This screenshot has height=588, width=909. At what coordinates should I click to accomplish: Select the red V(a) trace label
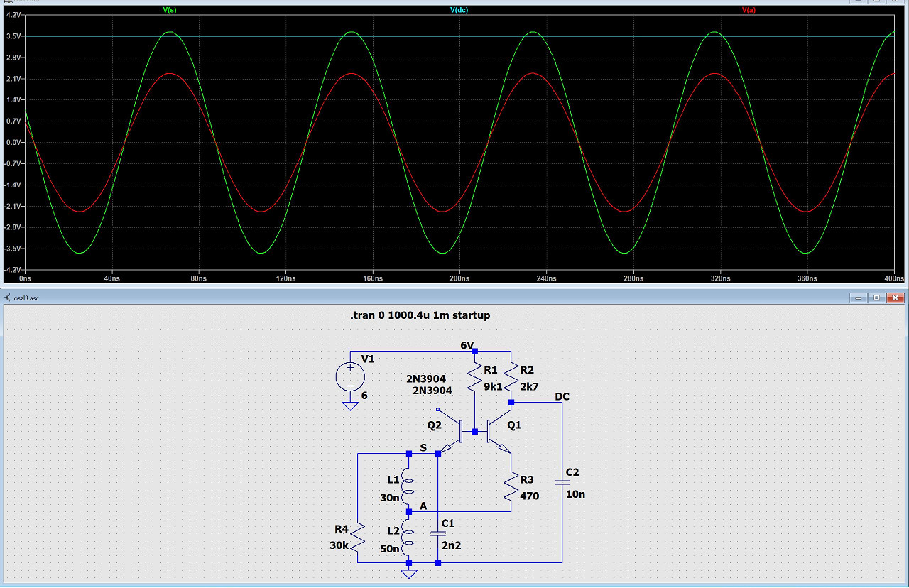point(749,10)
